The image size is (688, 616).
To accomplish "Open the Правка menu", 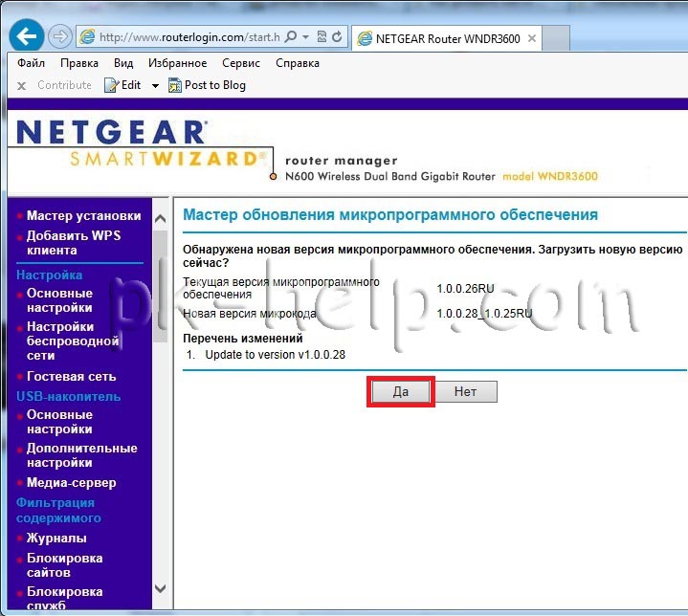I will [x=79, y=63].
